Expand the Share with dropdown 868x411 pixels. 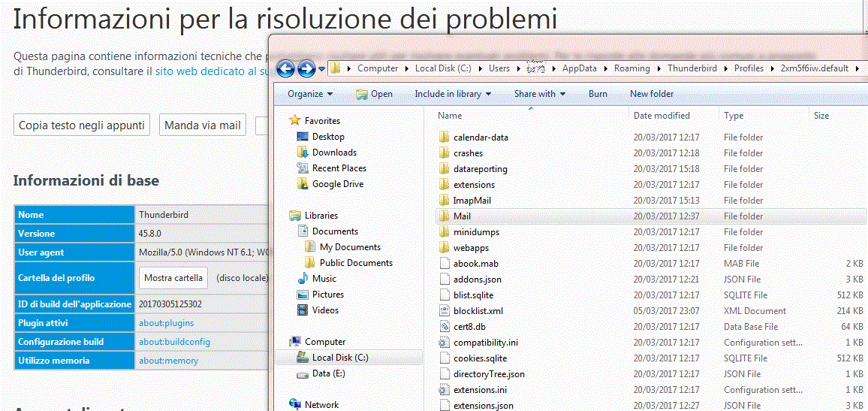(x=540, y=94)
